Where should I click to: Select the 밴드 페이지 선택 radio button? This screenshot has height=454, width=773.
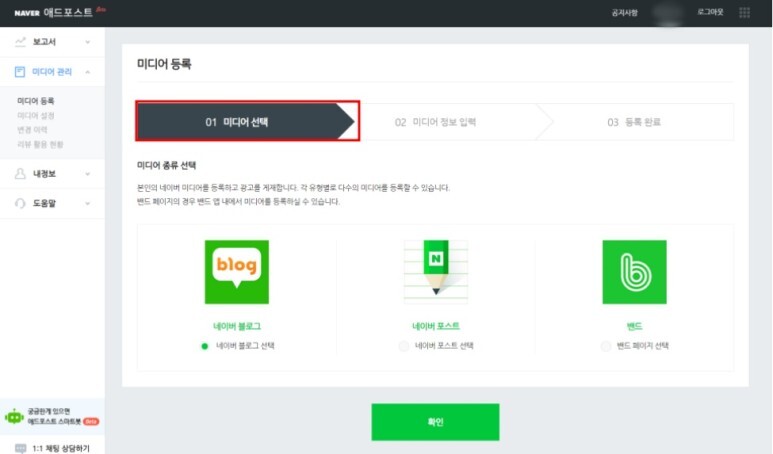tap(606, 346)
